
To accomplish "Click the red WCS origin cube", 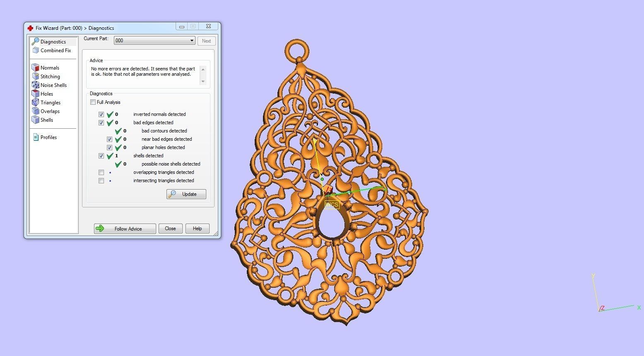I will (328, 190).
